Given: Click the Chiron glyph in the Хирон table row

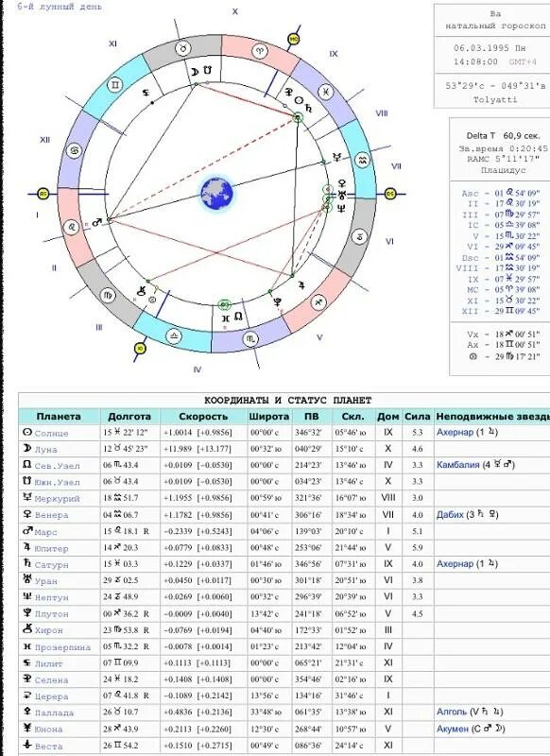Looking at the screenshot, I should [x=27, y=629].
